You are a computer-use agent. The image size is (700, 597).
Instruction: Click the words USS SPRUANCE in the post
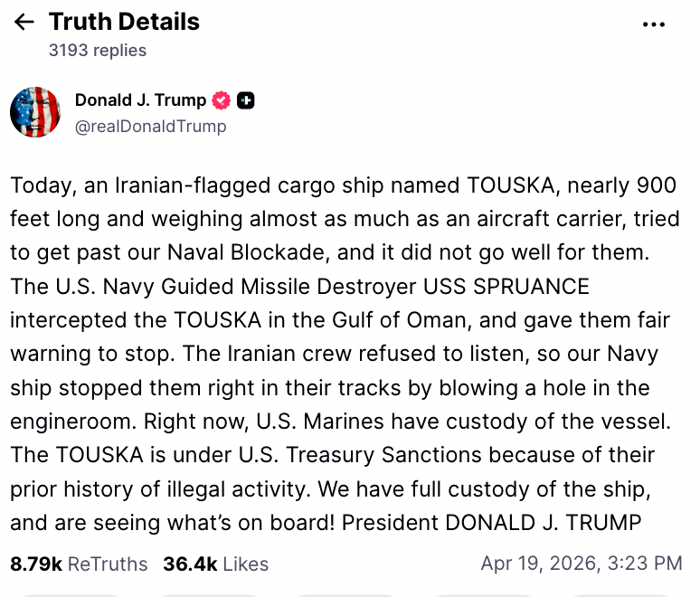506,287
